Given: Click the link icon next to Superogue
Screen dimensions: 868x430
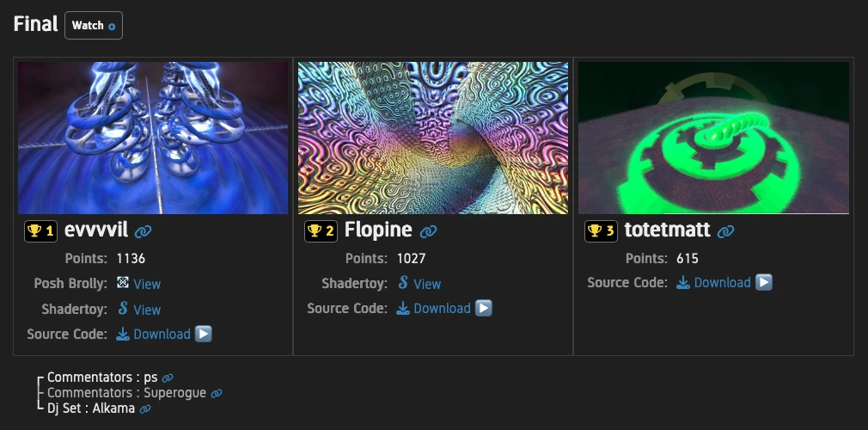Looking at the screenshot, I should (x=217, y=393).
